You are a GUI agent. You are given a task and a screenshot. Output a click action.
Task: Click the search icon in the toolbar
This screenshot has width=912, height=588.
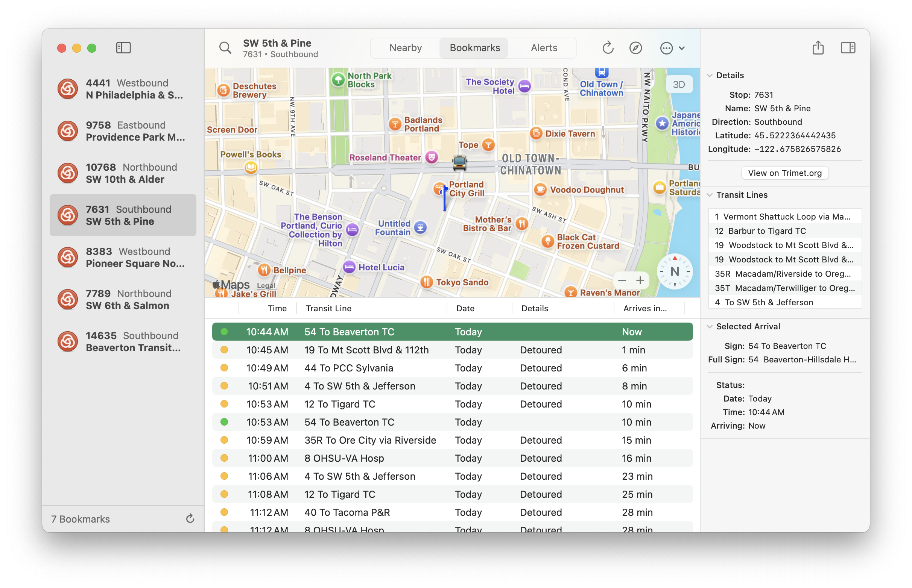click(x=225, y=48)
